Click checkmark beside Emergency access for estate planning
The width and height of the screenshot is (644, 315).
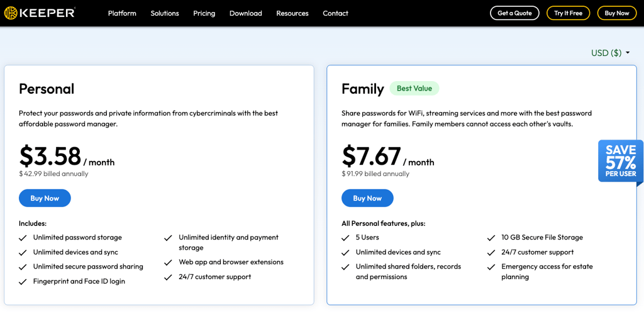491,267
